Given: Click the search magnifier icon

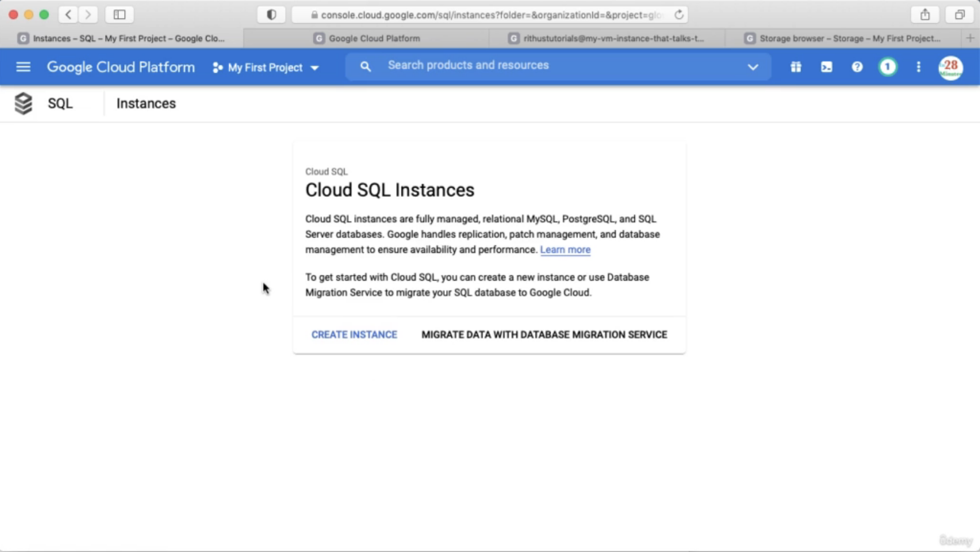Looking at the screenshot, I should click(365, 67).
